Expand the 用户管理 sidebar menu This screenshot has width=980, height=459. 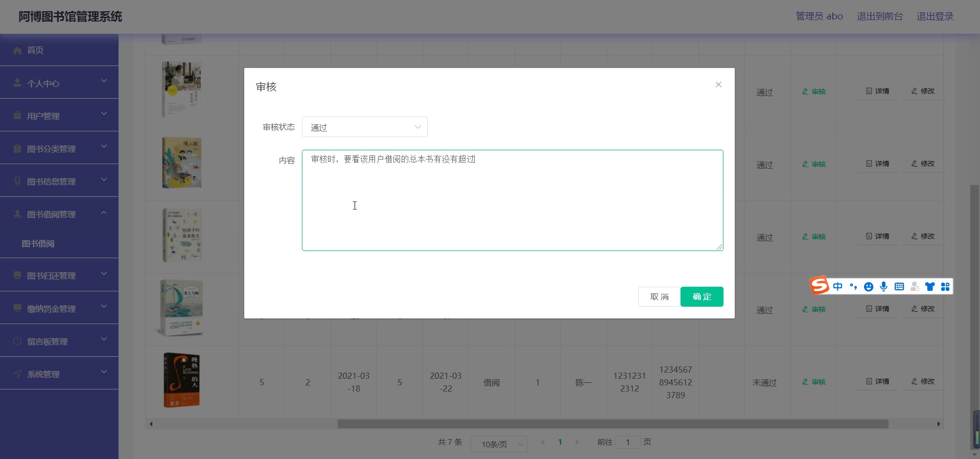[59, 116]
